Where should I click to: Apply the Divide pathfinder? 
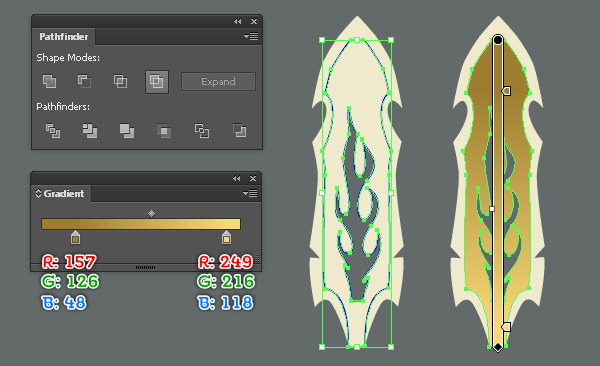click(53, 131)
